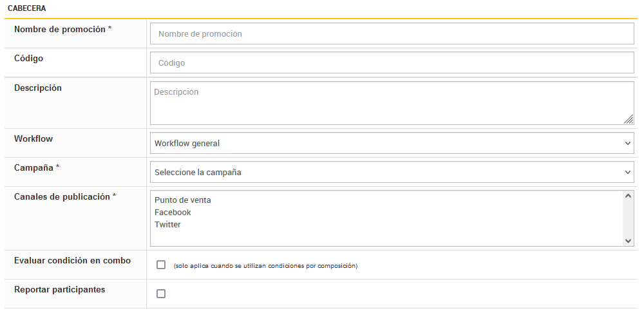Click the channels list scroll-up arrow

(x=629, y=196)
